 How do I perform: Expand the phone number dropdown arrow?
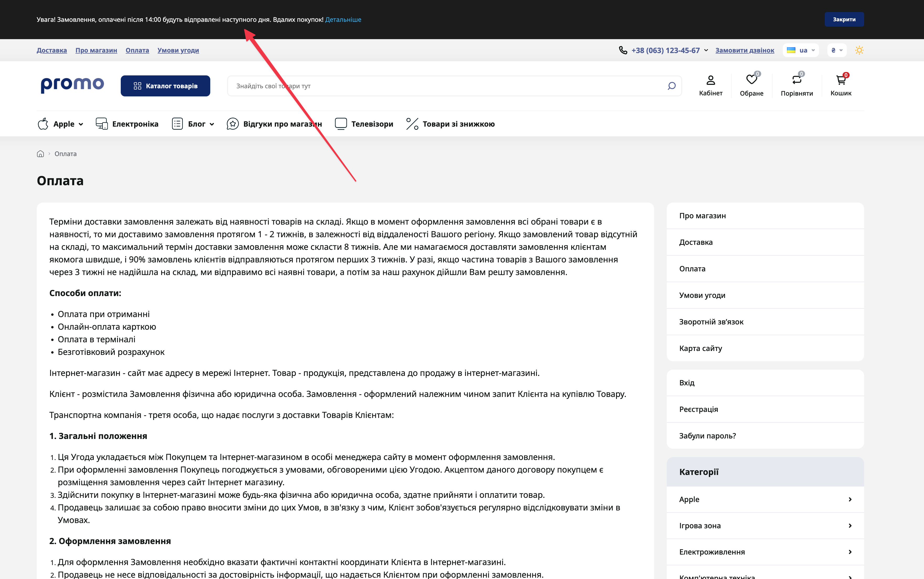click(x=706, y=50)
